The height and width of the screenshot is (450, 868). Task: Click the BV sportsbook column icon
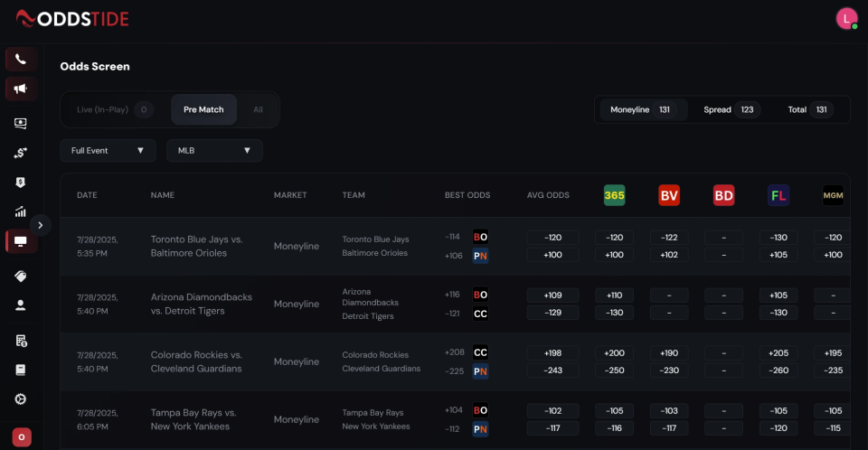669,195
